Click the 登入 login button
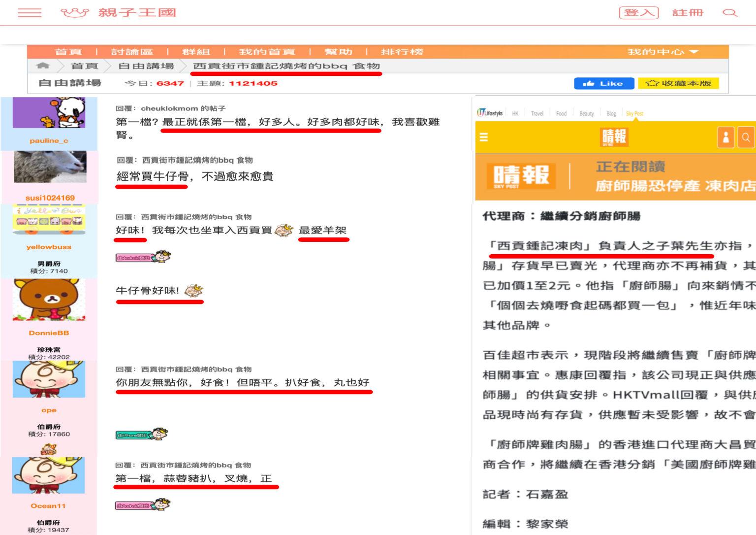756x535 pixels. pos(638,12)
